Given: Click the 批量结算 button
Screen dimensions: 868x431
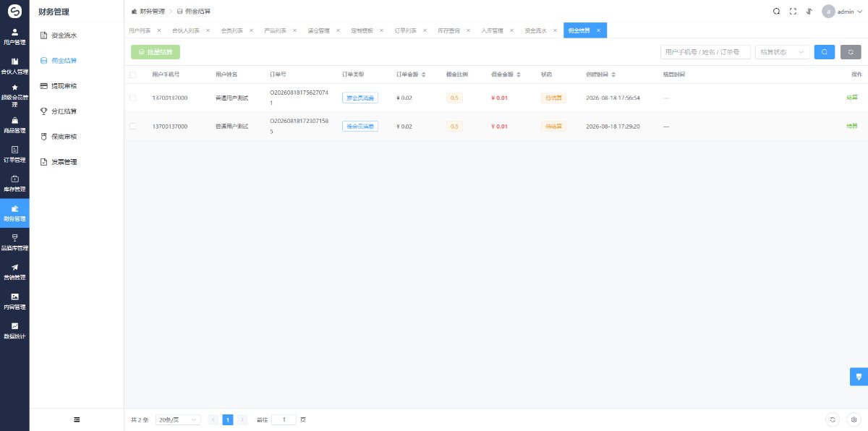Looking at the screenshot, I should [156, 52].
